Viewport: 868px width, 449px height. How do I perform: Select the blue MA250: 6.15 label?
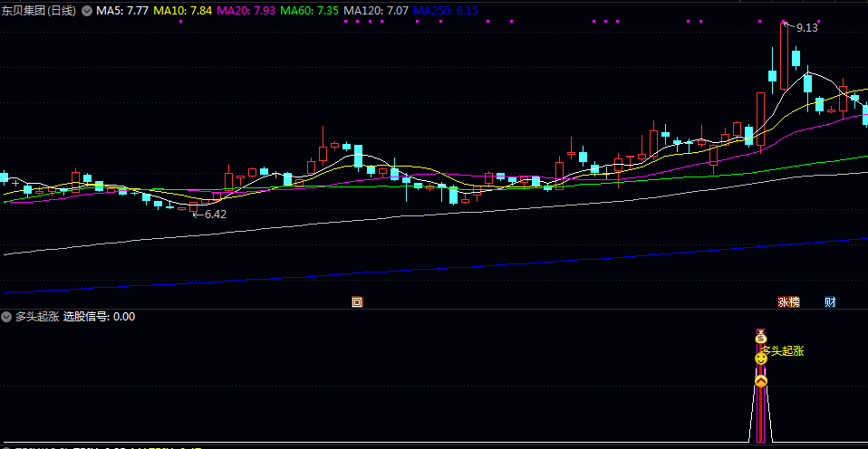click(x=446, y=11)
